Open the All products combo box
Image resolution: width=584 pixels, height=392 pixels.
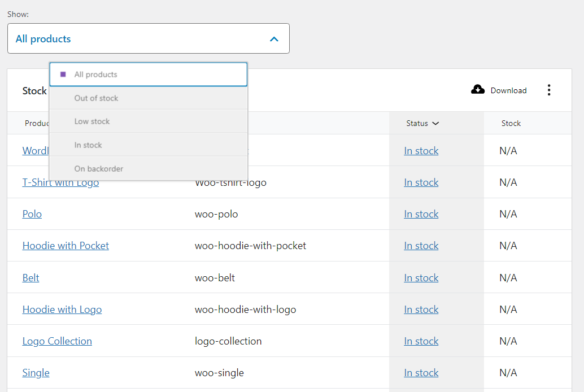(x=149, y=38)
